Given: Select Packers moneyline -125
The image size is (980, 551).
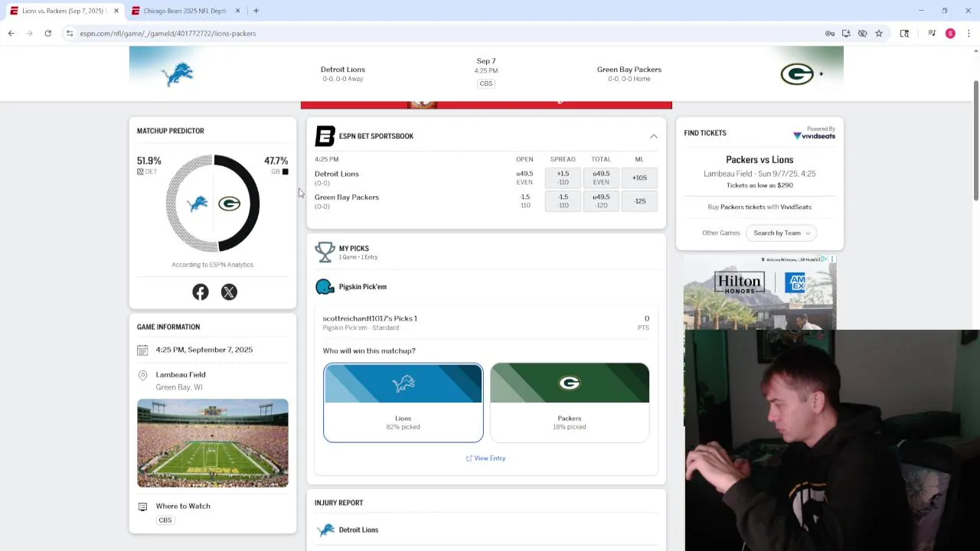Looking at the screenshot, I should (x=639, y=201).
